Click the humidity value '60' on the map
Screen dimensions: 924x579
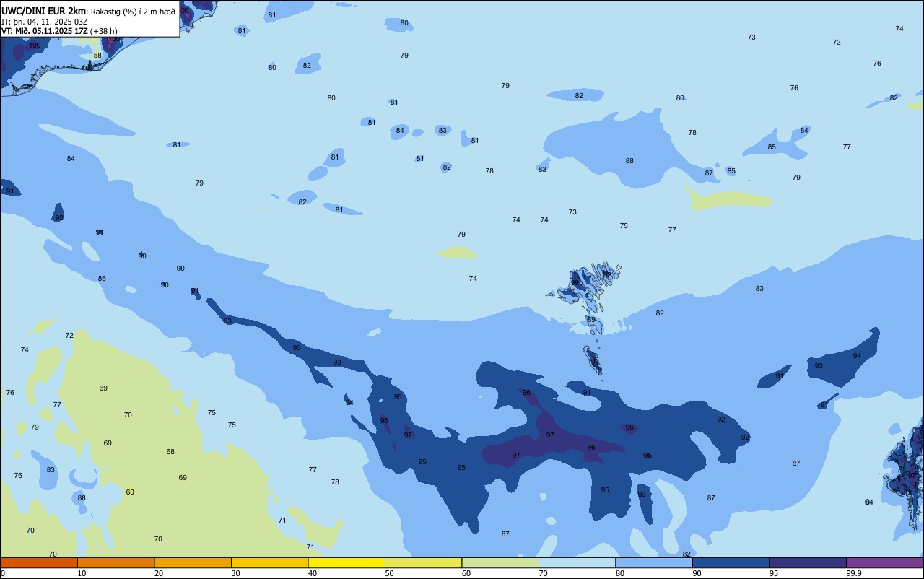coord(130,492)
